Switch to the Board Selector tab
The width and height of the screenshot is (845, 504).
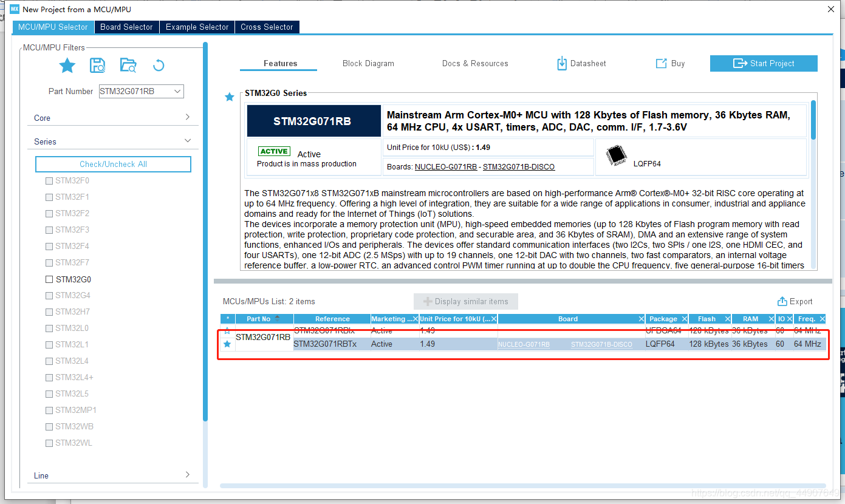[126, 27]
